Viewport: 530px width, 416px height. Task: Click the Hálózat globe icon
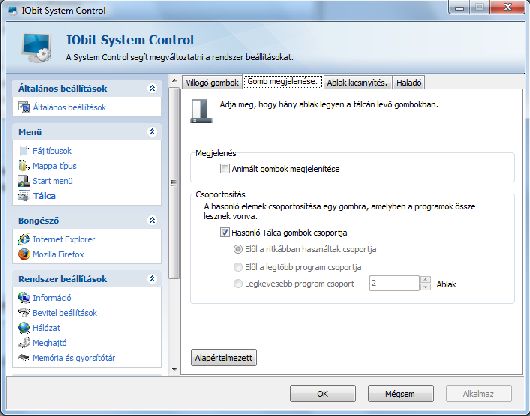click(24, 328)
